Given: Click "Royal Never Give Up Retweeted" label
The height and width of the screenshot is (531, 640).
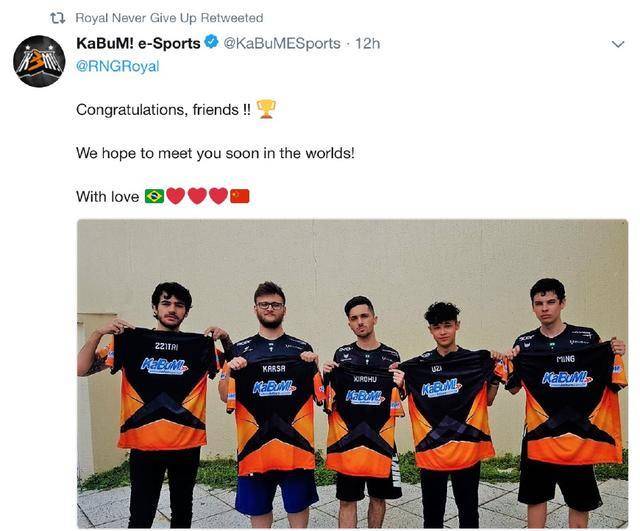Looking at the screenshot, I should pos(169,18).
